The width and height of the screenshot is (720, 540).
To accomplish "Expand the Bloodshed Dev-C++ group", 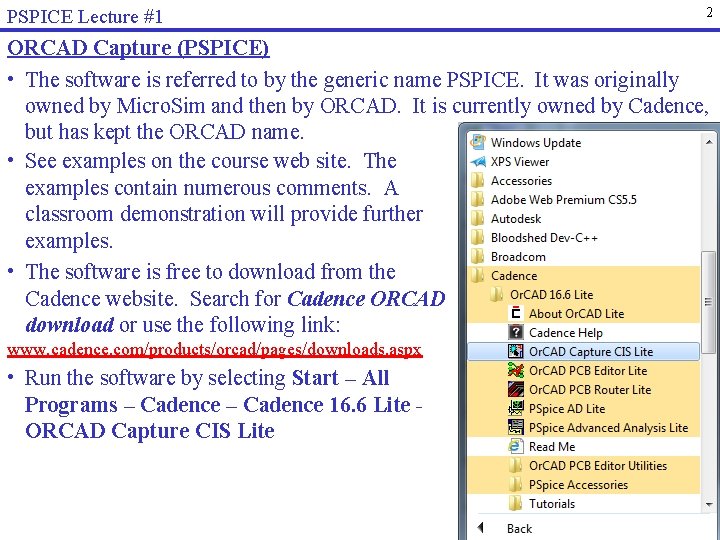I will tap(584, 237).
